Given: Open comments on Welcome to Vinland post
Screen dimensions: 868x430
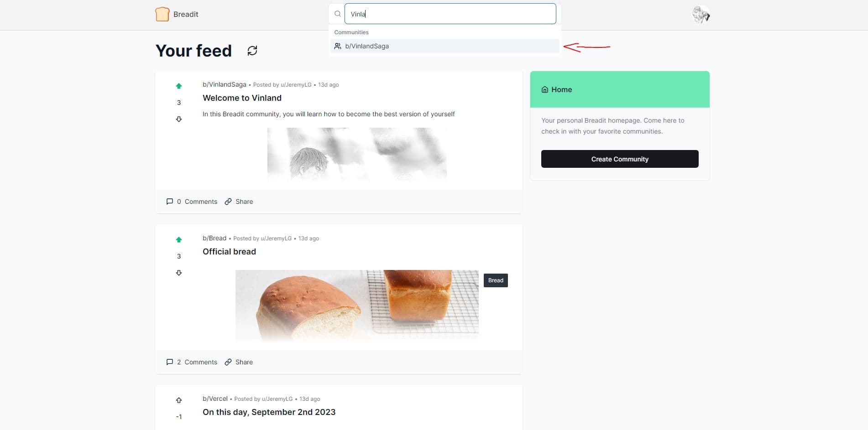Looking at the screenshot, I should point(192,202).
